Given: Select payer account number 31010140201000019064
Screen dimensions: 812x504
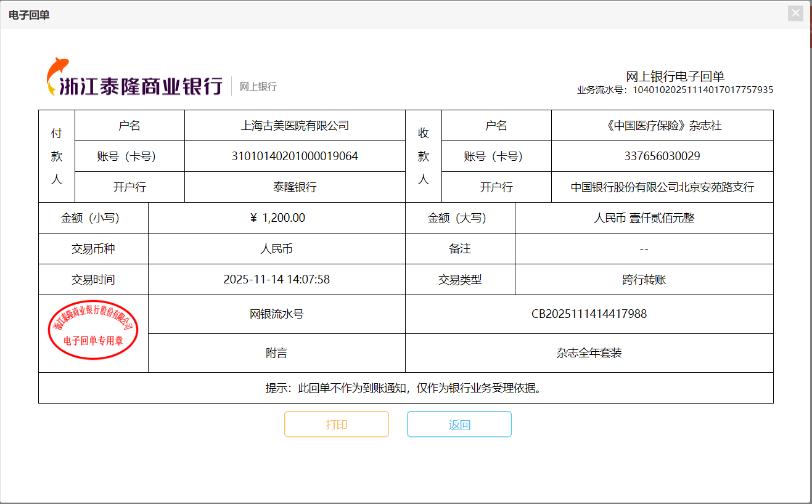Looking at the screenshot, I should (x=295, y=156).
